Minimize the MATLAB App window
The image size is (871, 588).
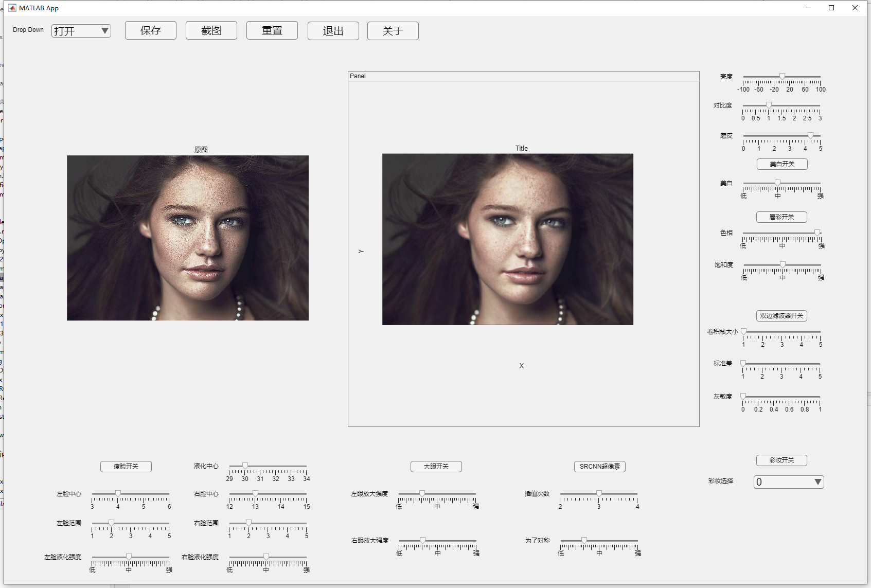pos(808,8)
